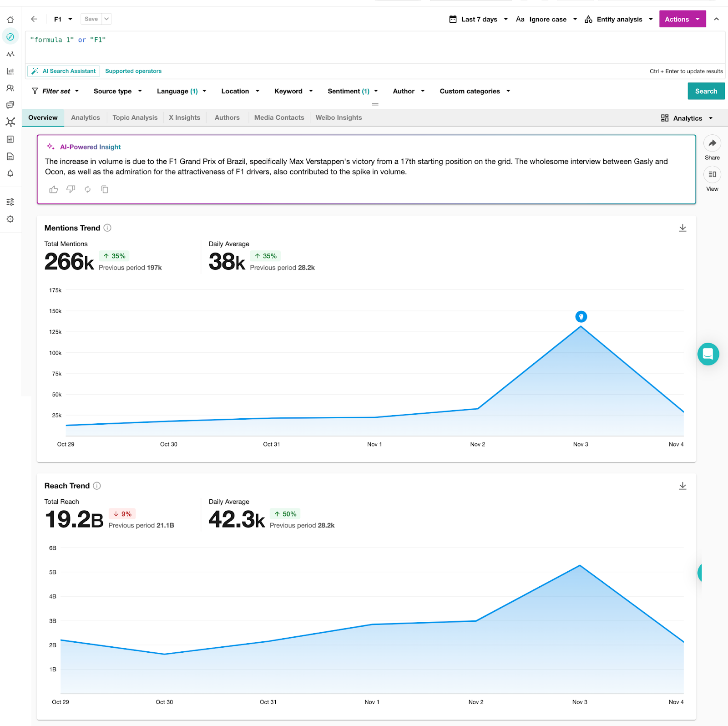
Task: Open the settings gear sidebar icon
Action: pyautogui.click(x=10, y=219)
